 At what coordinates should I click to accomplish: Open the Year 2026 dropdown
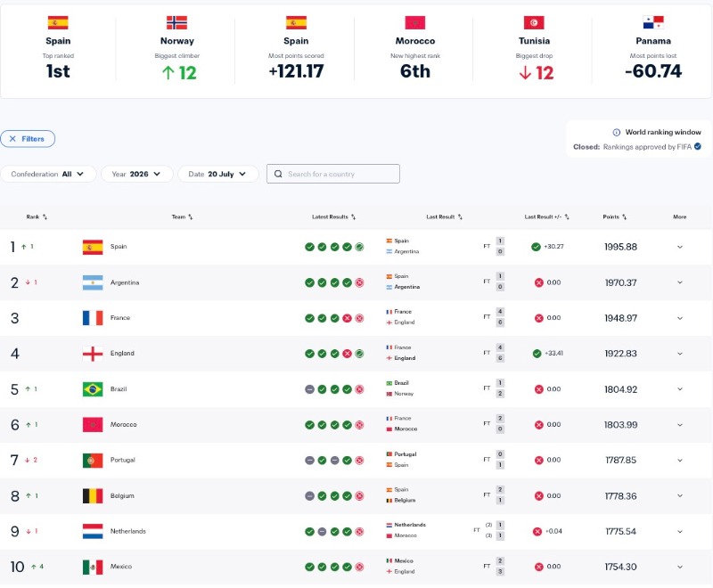(x=136, y=174)
